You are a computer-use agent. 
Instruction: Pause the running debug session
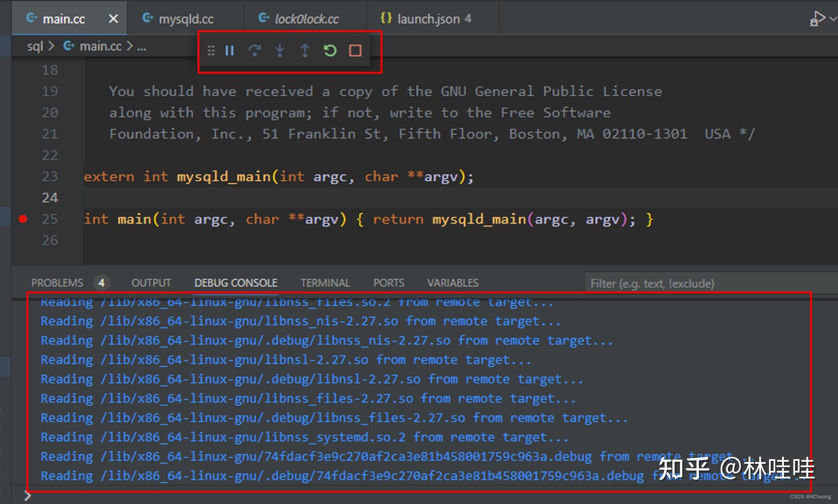(x=229, y=51)
